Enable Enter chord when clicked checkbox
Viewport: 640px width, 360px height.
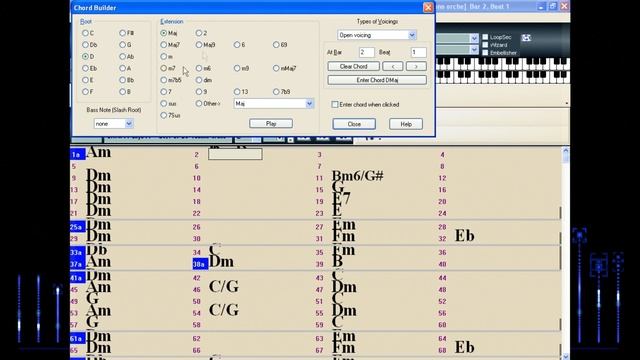[x=335, y=104]
